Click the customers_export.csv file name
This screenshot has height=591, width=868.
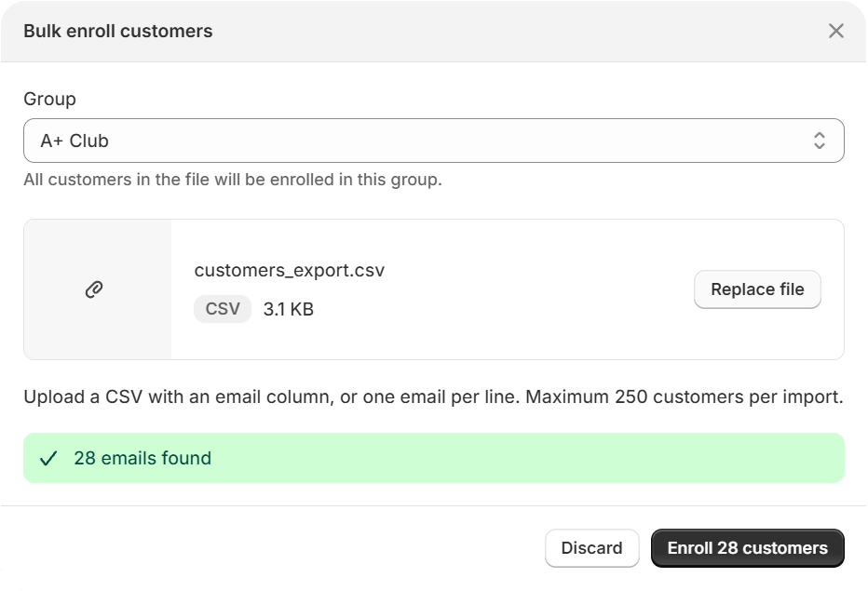coord(289,271)
